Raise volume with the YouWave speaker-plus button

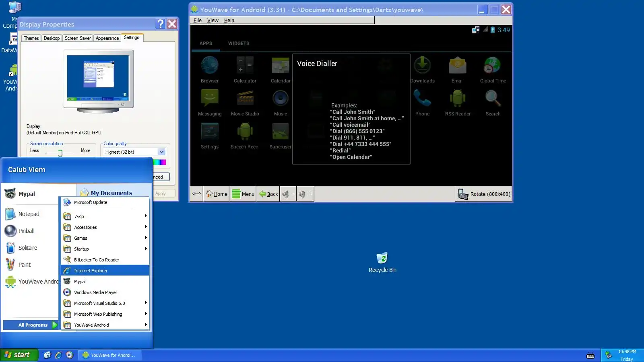305,194
